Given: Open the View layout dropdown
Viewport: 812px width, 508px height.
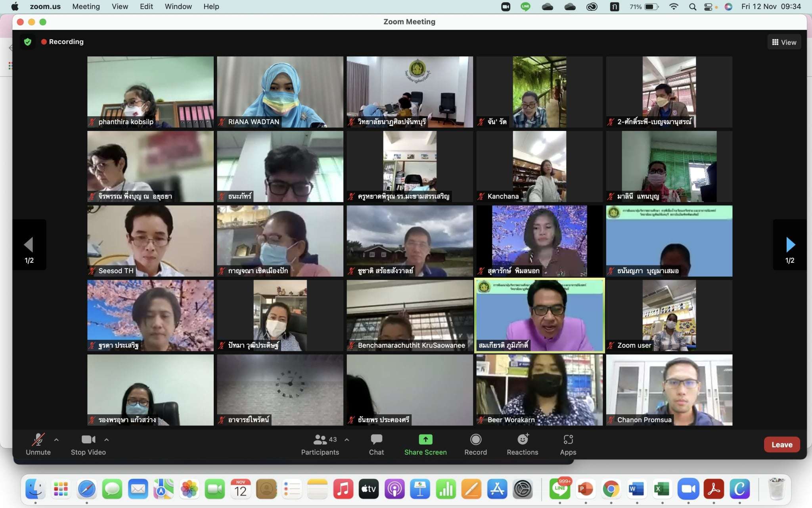Looking at the screenshot, I should (784, 42).
